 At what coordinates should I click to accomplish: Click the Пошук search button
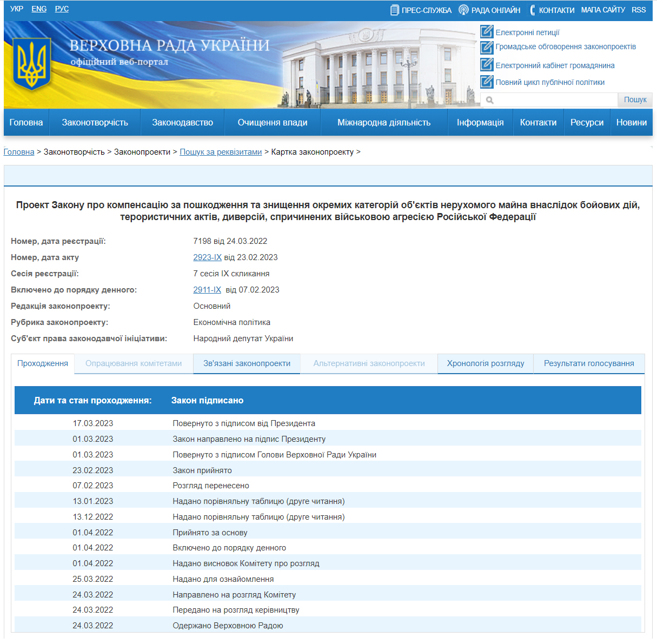(x=635, y=99)
